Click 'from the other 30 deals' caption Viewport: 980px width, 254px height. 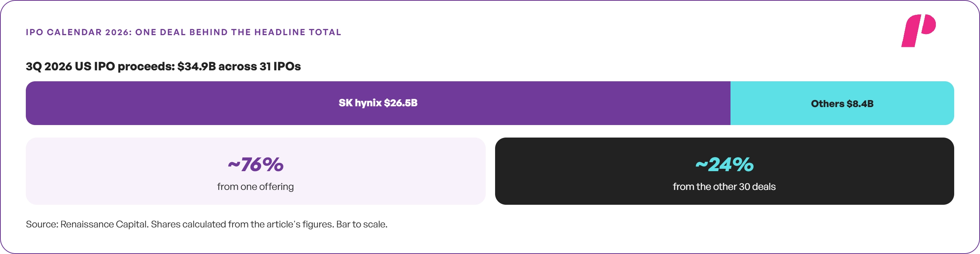pos(724,187)
